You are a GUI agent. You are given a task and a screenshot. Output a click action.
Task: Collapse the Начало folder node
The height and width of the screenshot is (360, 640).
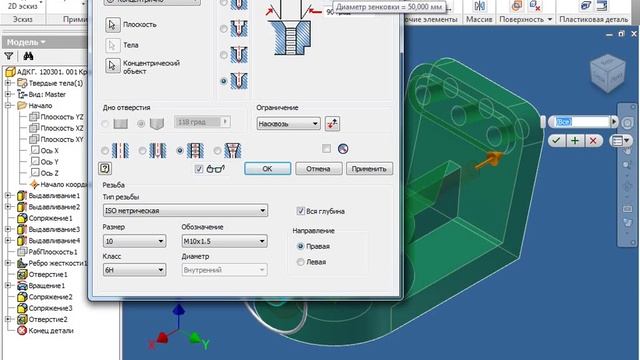[8, 105]
